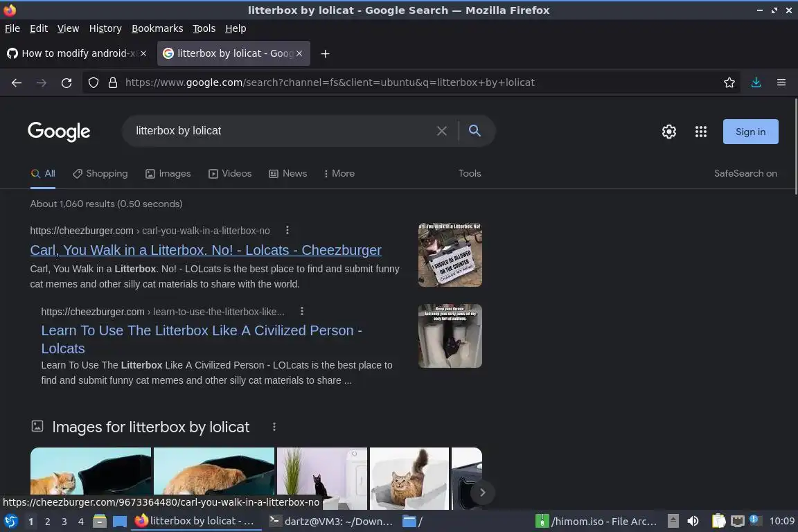Screen dimensions: 798x532
Task: Select the Shopping search filter
Action: click(x=100, y=174)
